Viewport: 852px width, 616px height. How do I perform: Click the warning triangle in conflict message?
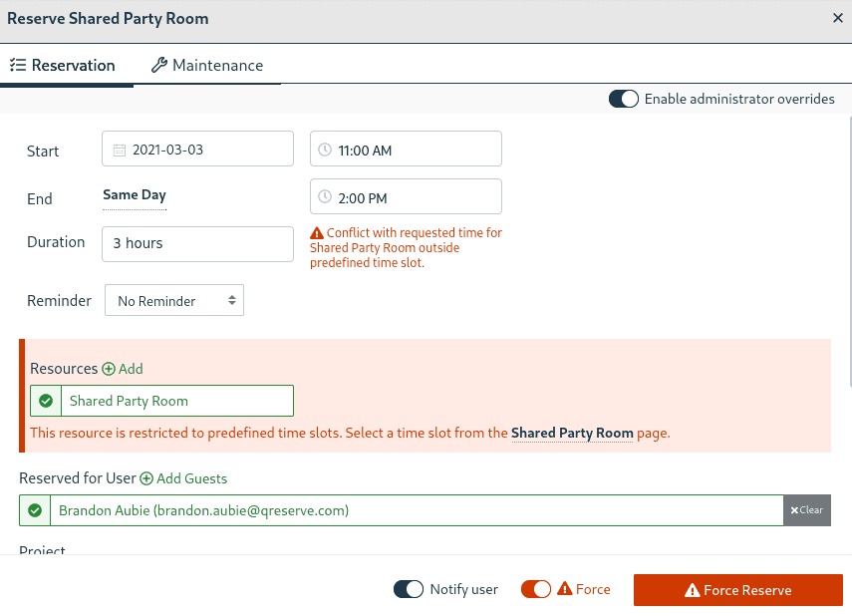pos(318,233)
